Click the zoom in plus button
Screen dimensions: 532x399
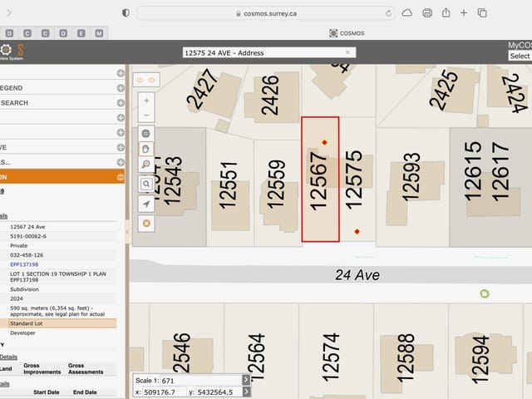[x=146, y=100]
